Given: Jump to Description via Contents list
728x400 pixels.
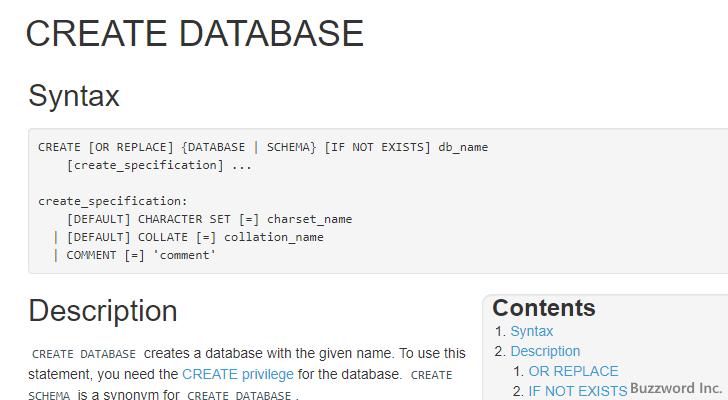Looking at the screenshot, I should 545,351.
